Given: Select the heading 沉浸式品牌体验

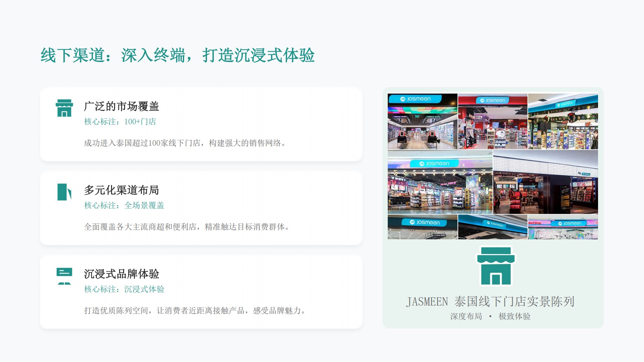Looking at the screenshot, I should (x=121, y=274).
